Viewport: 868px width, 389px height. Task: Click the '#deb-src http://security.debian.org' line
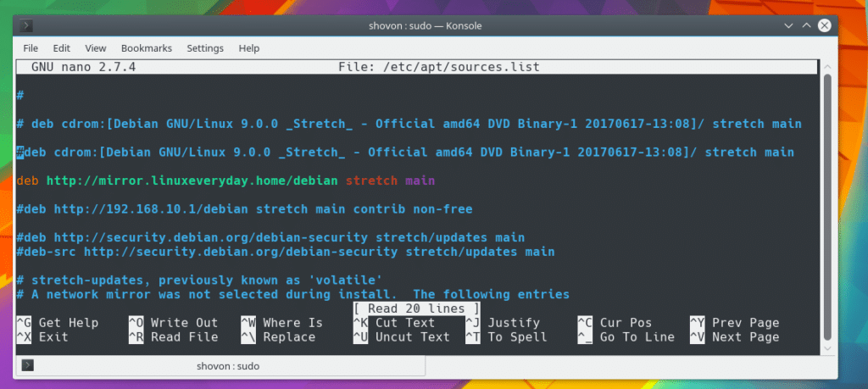coord(286,252)
